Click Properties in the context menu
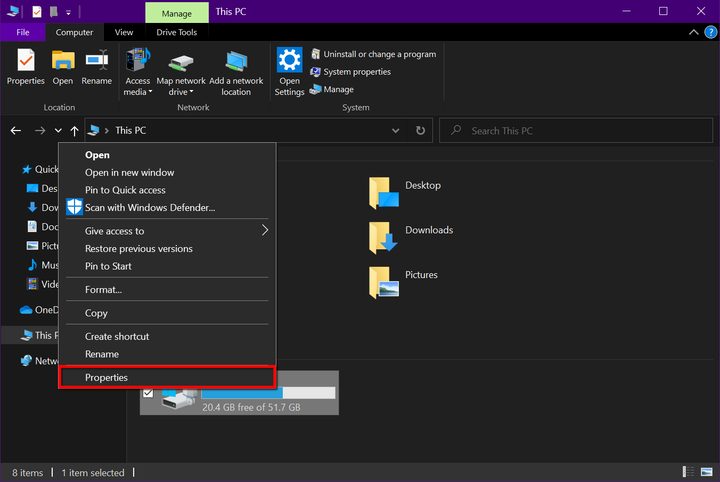 [x=167, y=377]
